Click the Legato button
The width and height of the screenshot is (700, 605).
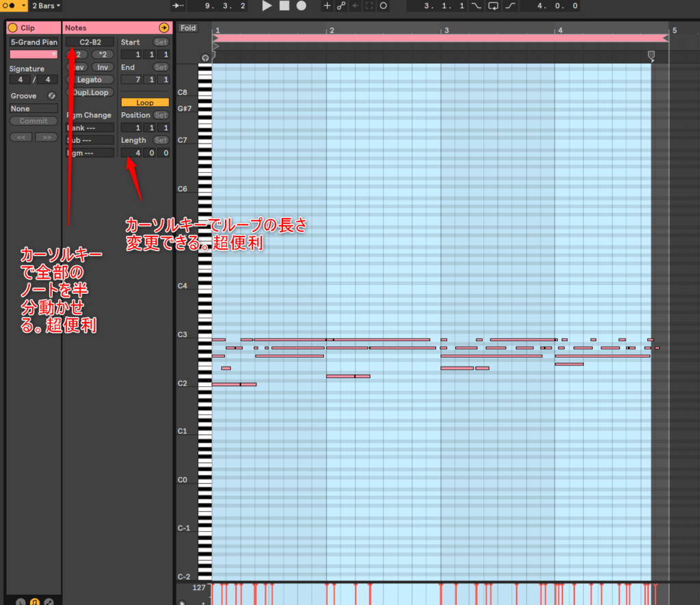pyautogui.click(x=90, y=80)
